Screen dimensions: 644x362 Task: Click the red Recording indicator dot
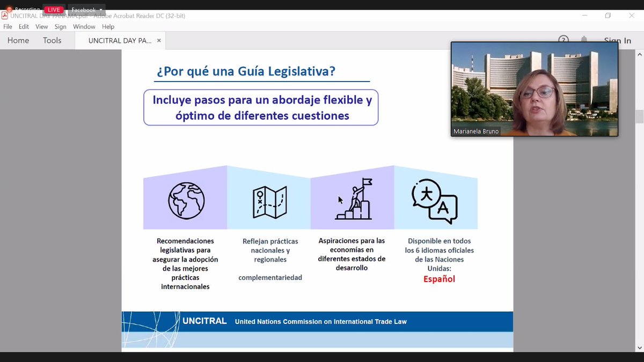[9, 10]
